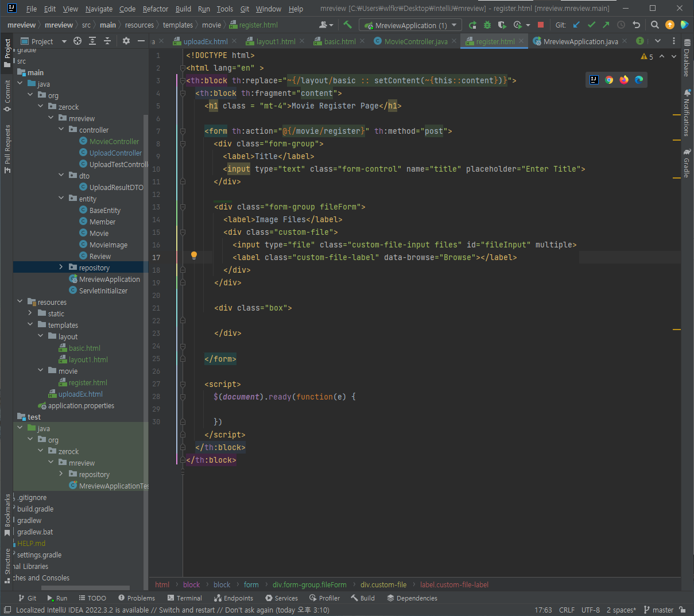This screenshot has width=694, height=616.
Task: Open the Gradle tool window
Action: click(687, 164)
